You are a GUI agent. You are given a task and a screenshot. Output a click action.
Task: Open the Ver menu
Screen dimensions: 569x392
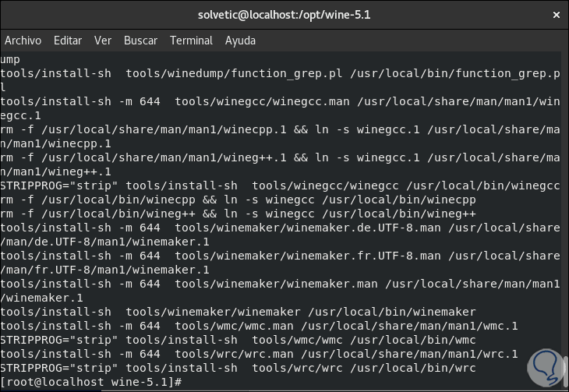click(x=103, y=41)
